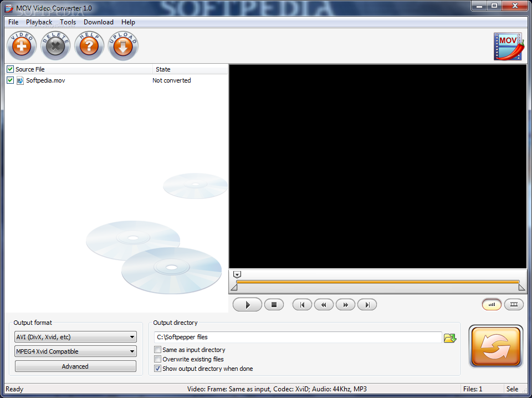Uncheck the Softpedia.mov checkbox
Screen dimensions: 532x398
point(10,80)
